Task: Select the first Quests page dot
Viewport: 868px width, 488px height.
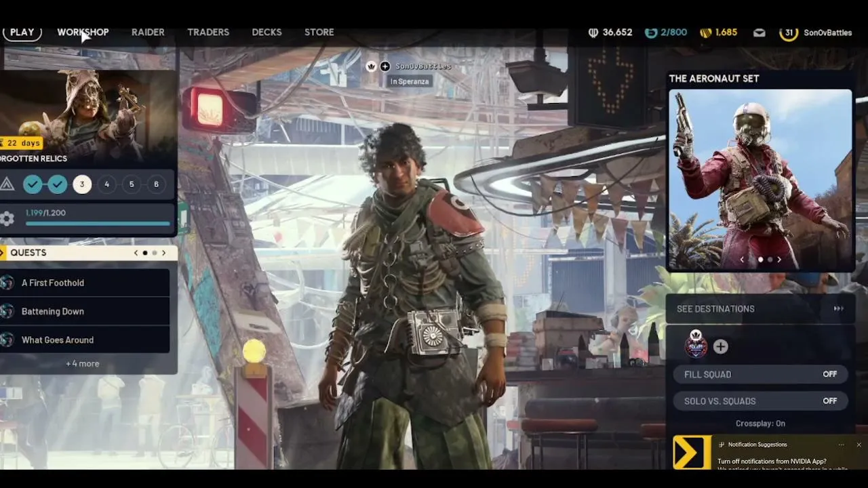Action: tap(145, 253)
